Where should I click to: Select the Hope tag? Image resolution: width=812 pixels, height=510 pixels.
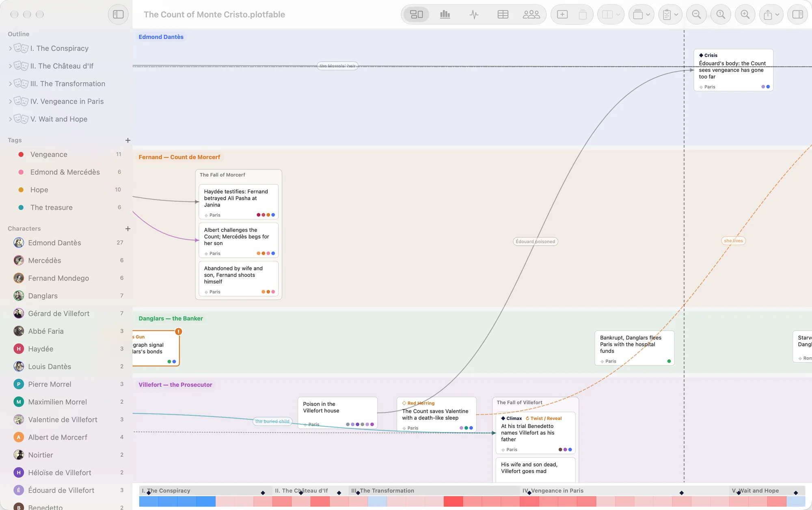pyautogui.click(x=66, y=190)
